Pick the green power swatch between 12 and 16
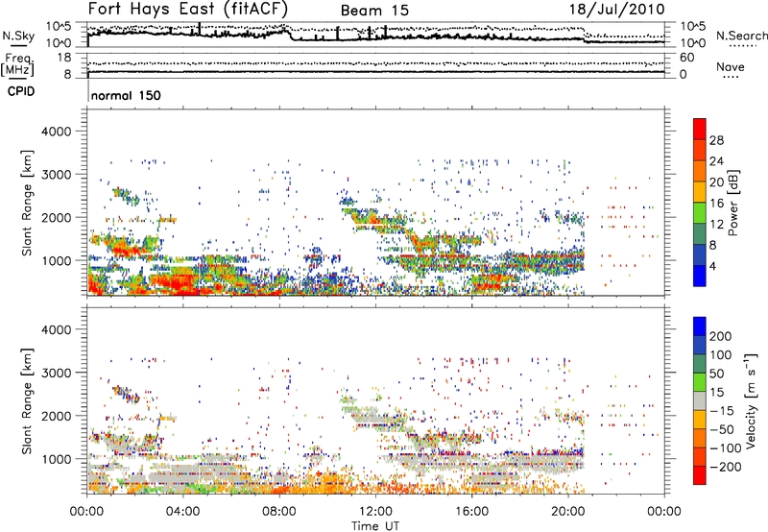 point(700,212)
